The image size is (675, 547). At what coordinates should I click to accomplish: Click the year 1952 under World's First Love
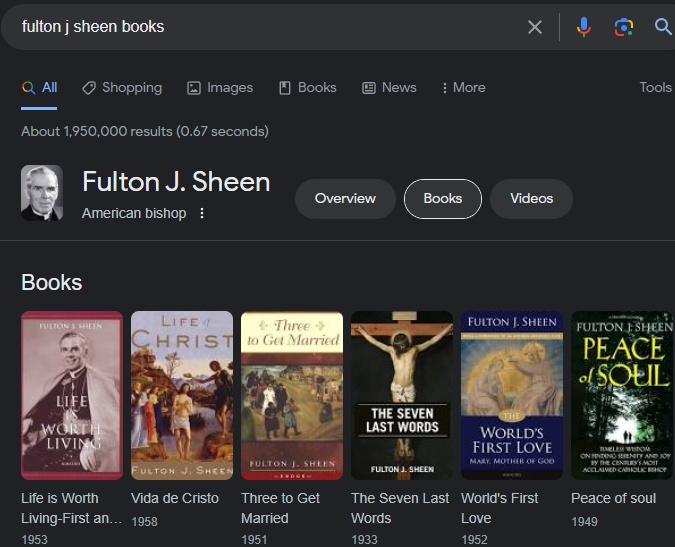point(474,540)
